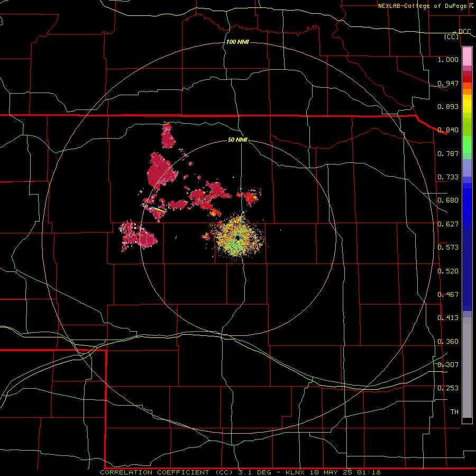This screenshot has width=476, height=476.
Task: Click the 0.947 scale value
Action: [448, 83]
